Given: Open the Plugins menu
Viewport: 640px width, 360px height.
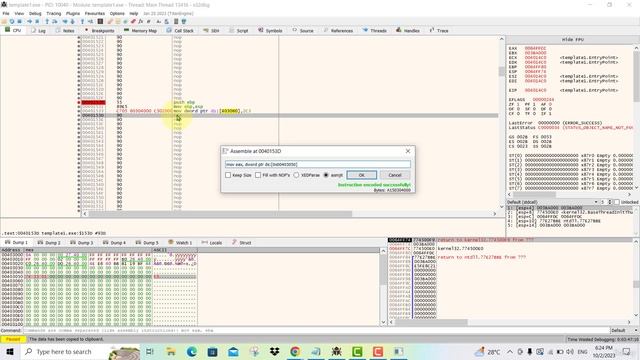Looking at the screenshot, I should tap(73, 13).
